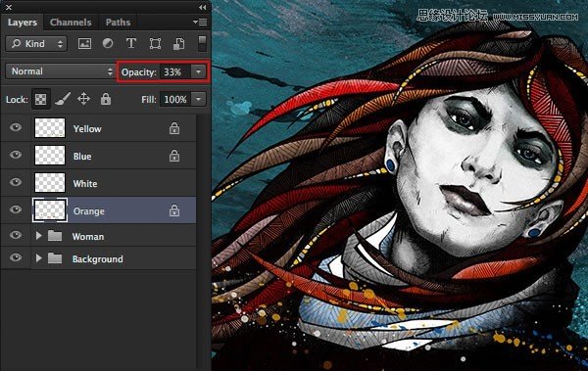Click the Opacity label
588x371 pixels.
click(139, 72)
